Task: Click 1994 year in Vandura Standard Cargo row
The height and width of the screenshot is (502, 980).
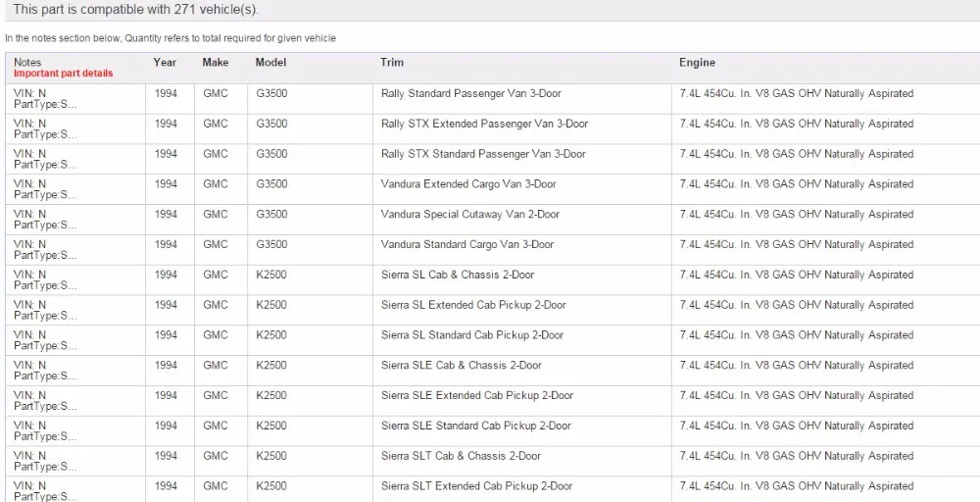Action: tap(166, 244)
